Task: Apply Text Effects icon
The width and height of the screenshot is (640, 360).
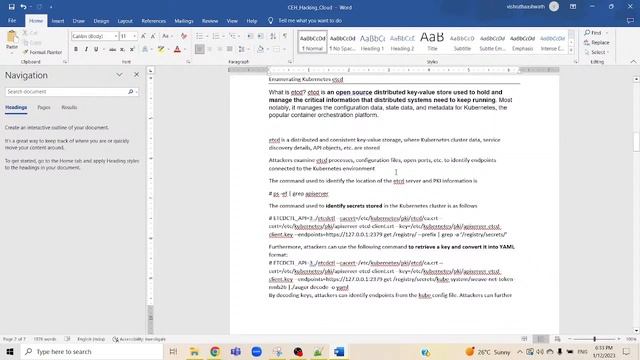Action: click(x=145, y=49)
